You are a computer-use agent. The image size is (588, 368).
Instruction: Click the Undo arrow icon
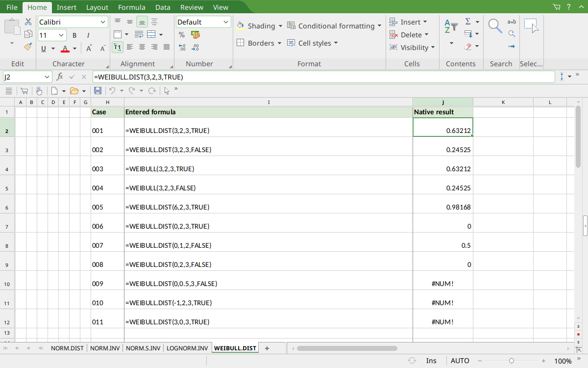pos(112,91)
